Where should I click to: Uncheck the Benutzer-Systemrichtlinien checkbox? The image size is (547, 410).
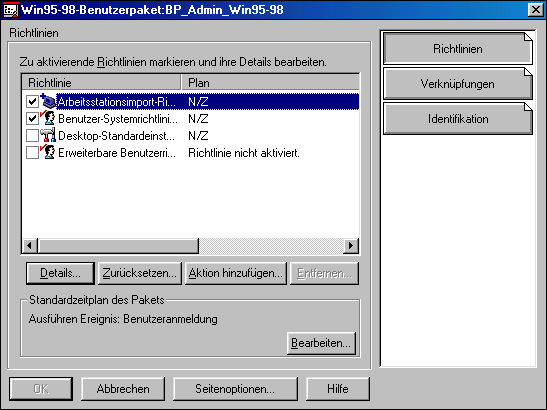click(x=32, y=119)
